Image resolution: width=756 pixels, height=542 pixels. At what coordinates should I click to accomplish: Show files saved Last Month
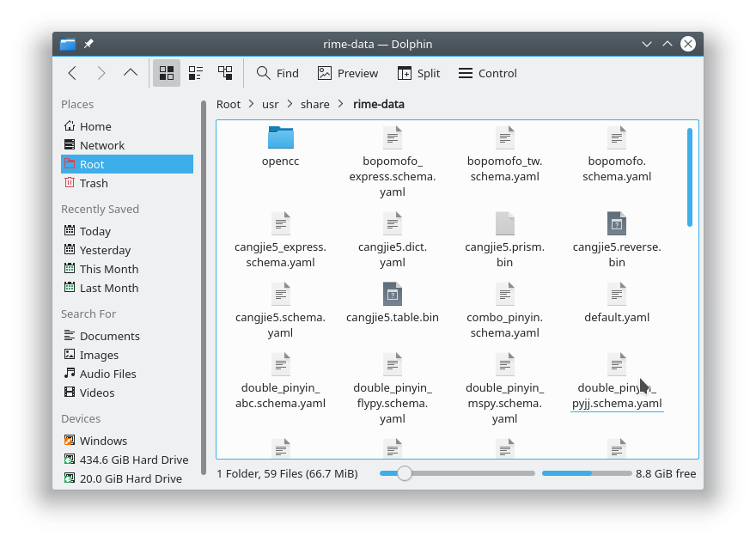[127, 288]
